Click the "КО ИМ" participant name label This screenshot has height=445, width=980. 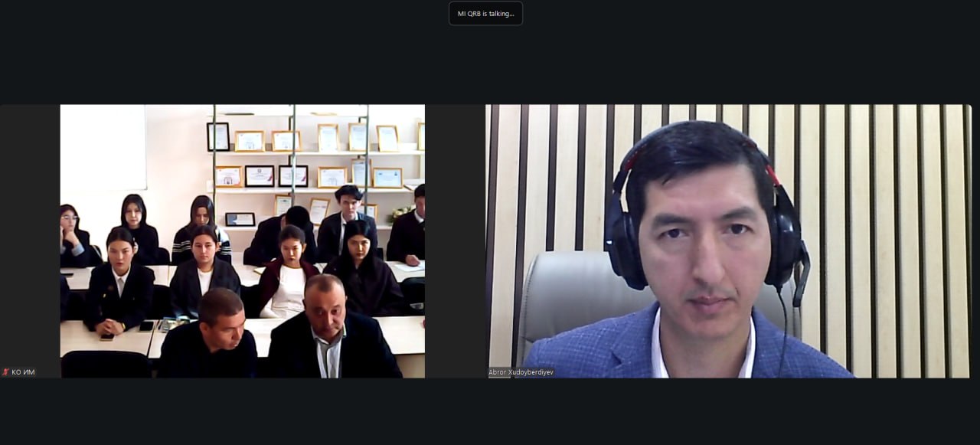tap(23, 372)
